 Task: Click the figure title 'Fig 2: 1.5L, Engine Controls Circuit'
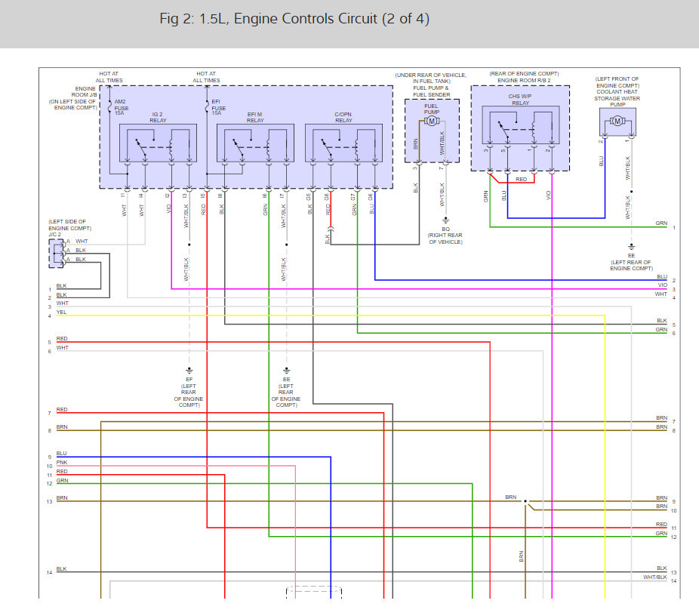(294, 19)
